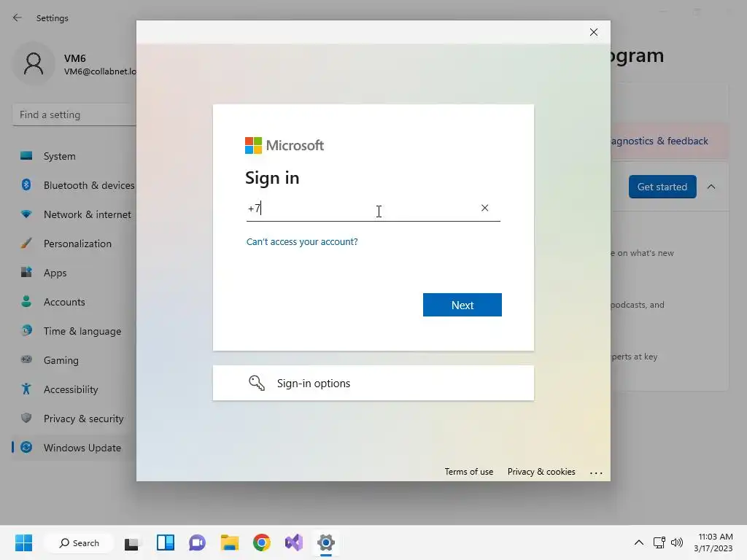Viewport: 747px width, 560px height.
Task: Close the Microsoft sign-in dialog
Action: coord(594,32)
